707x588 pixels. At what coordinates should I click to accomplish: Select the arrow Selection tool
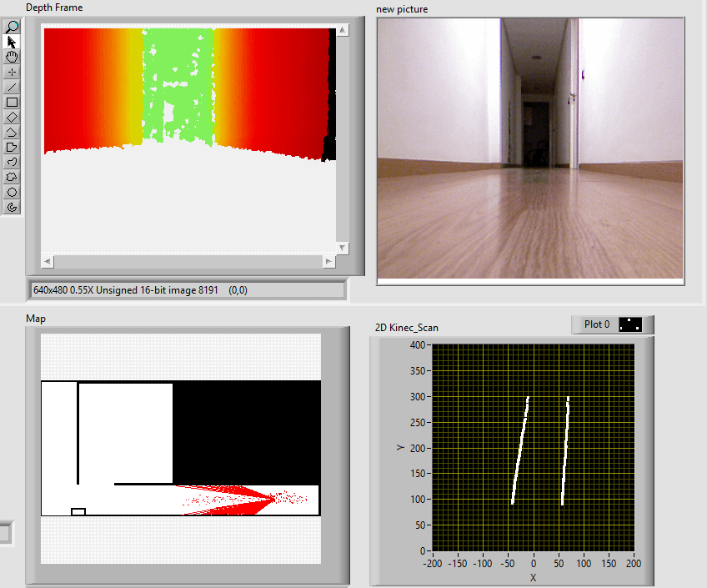[12, 42]
